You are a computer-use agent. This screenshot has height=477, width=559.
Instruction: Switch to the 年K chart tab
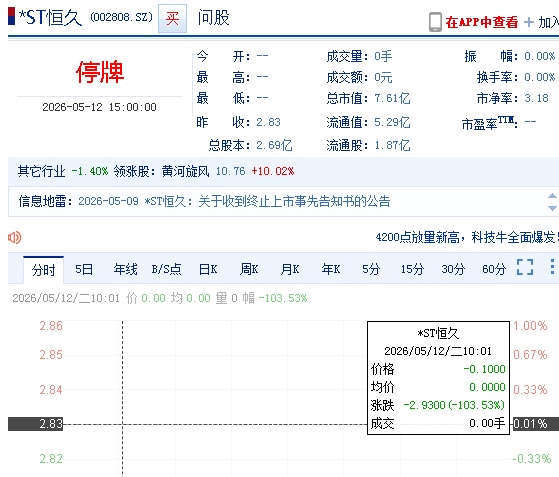[331, 269]
